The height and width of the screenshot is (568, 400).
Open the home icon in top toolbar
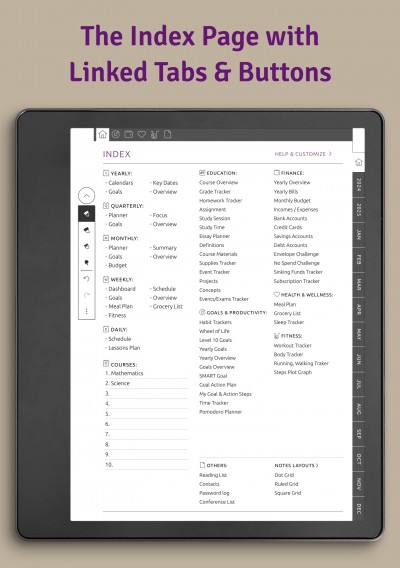[x=103, y=134]
